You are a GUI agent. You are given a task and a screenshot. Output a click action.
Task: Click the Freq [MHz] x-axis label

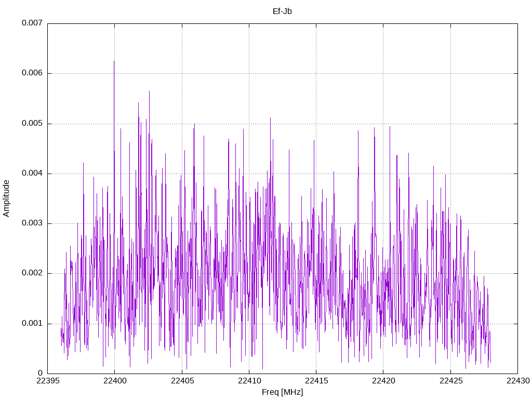coord(282,392)
